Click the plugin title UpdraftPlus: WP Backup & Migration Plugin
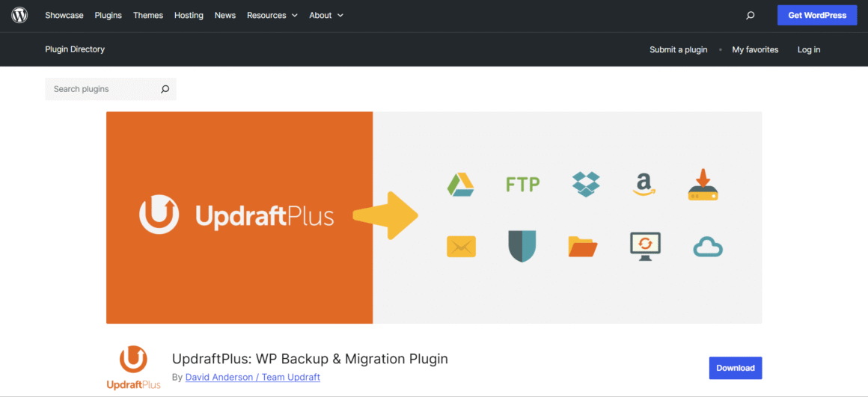The width and height of the screenshot is (868, 397). coord(310,359)
